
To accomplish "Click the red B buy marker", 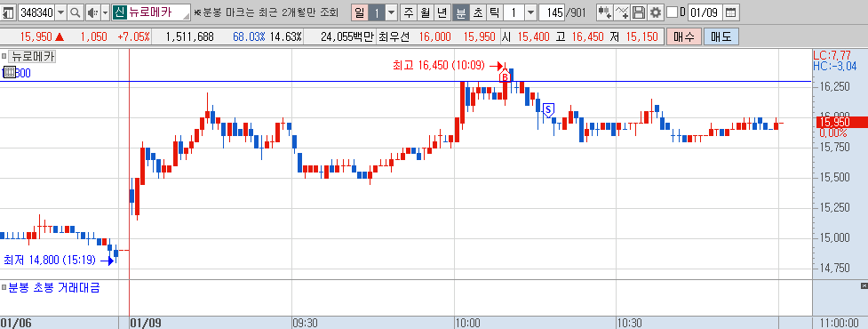I will click(505, 76).
